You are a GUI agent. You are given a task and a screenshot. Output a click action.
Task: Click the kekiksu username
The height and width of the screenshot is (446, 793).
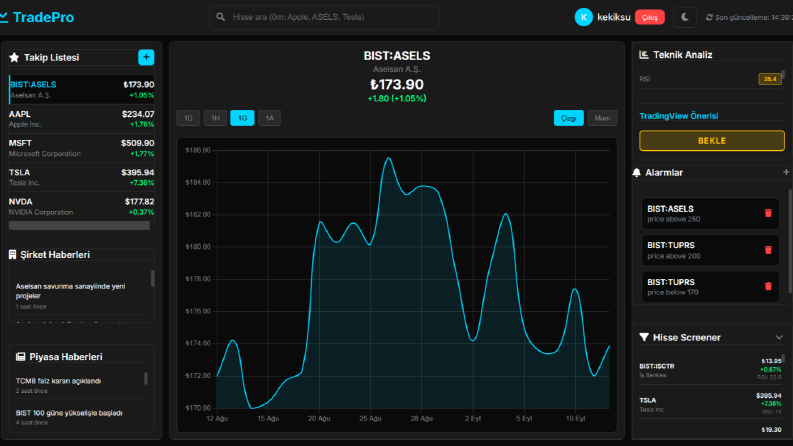tap(614, 17)
